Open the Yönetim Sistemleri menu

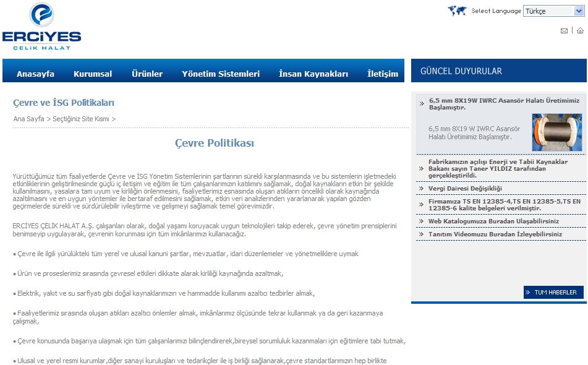(x=221, y=74)
